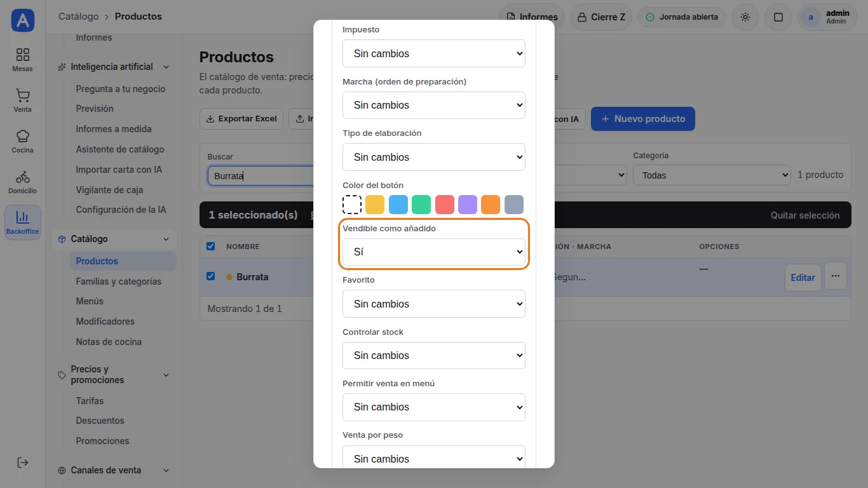Select the green button color swatch
The image size is (868, 488).
[421, 205]
